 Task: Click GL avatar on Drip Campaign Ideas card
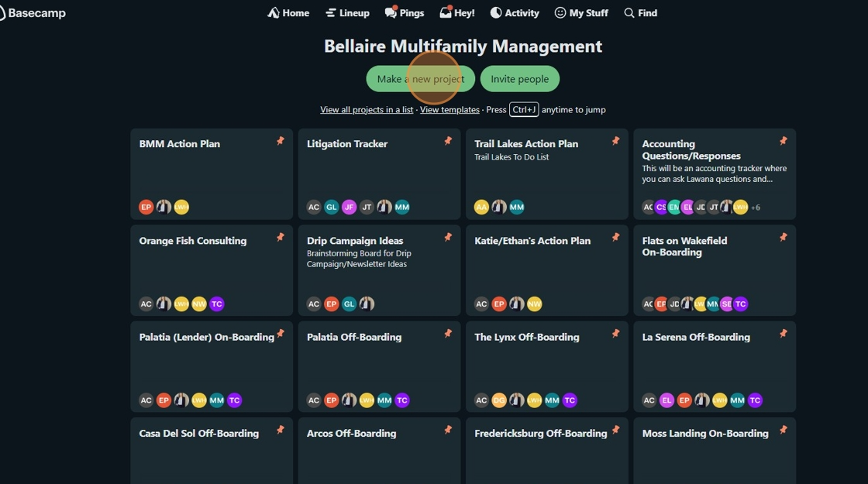349,304
